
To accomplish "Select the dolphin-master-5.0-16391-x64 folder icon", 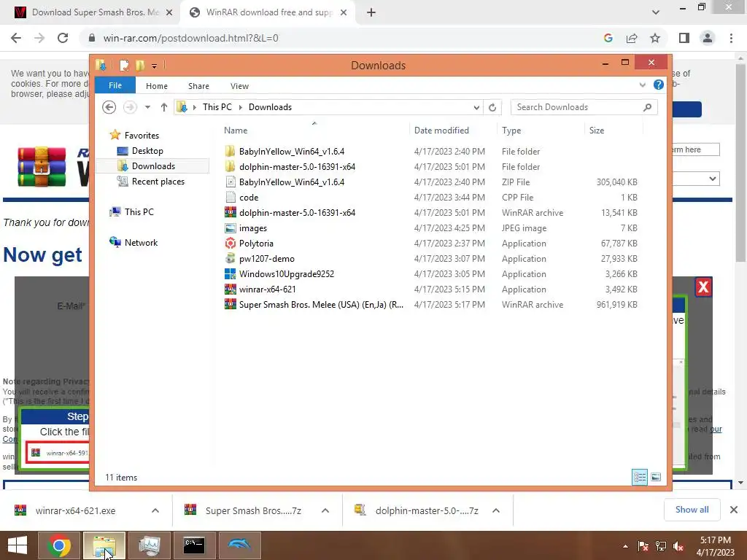I will [230, 167].
